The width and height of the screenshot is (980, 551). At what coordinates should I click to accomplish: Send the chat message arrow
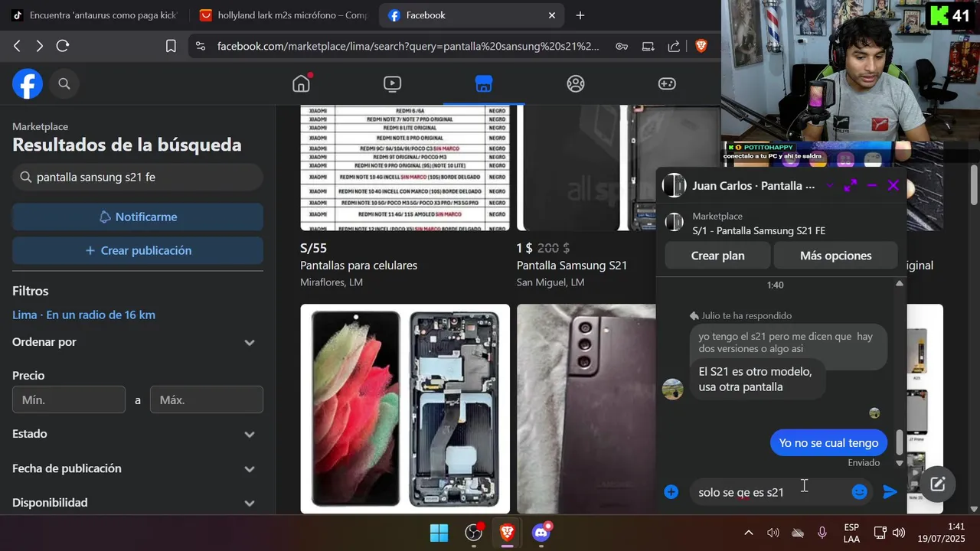[x=890, y=492]
